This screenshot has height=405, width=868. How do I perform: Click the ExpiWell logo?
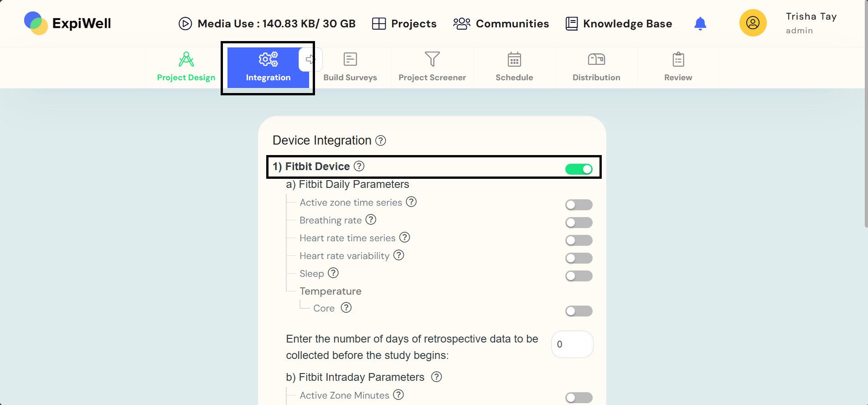tap(67, 23)
